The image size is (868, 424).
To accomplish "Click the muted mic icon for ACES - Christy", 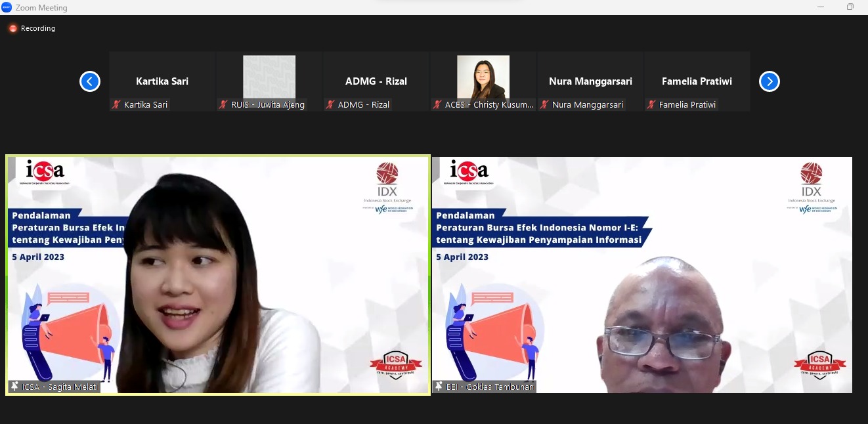I will (x=438, y=104).
